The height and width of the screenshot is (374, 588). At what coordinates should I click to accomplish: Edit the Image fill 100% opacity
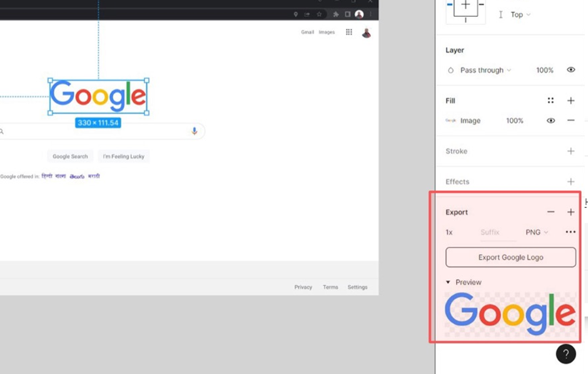point(514,121)
